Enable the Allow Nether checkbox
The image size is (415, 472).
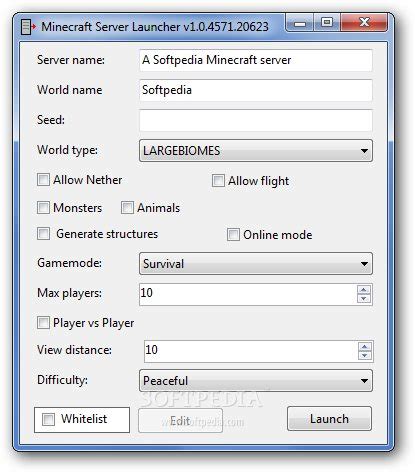tap(43, 180)
